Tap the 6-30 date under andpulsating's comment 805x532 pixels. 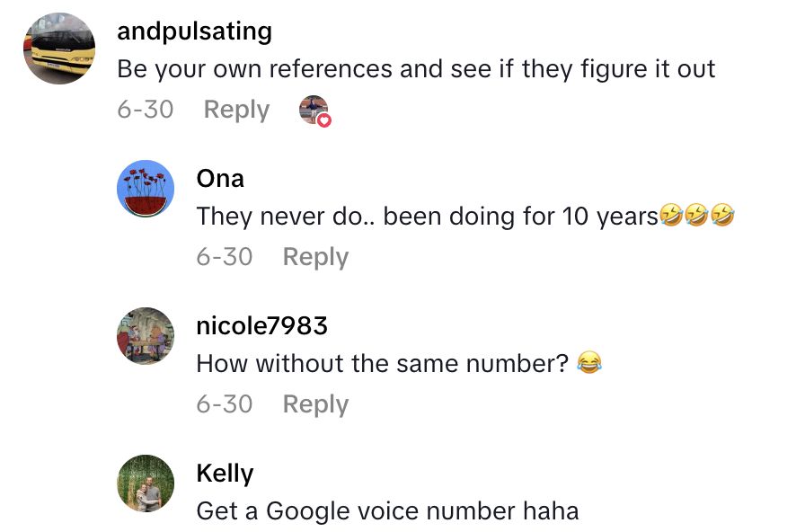(x=146, y=110)
